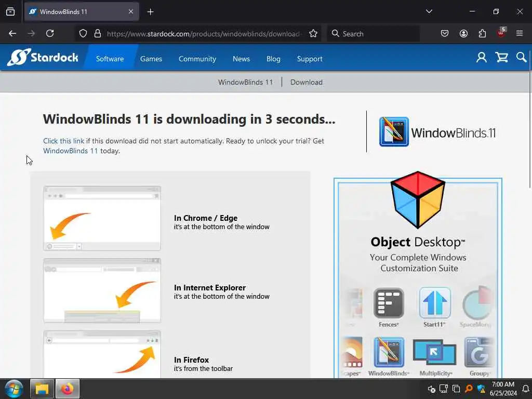Select the stardock.com URL address field
532x399 pixels.
[203, 34]
